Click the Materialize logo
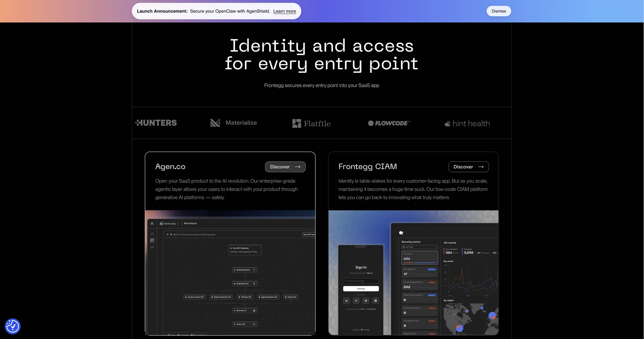The height and width of the screenshot is (339, 644). tap(233, 123)
